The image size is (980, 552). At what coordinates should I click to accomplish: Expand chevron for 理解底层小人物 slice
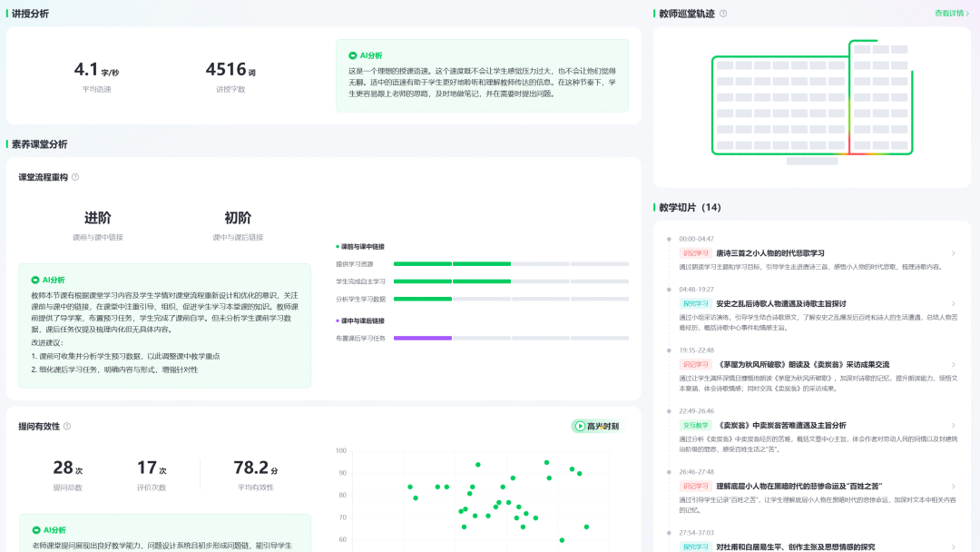tap(953, 486)
